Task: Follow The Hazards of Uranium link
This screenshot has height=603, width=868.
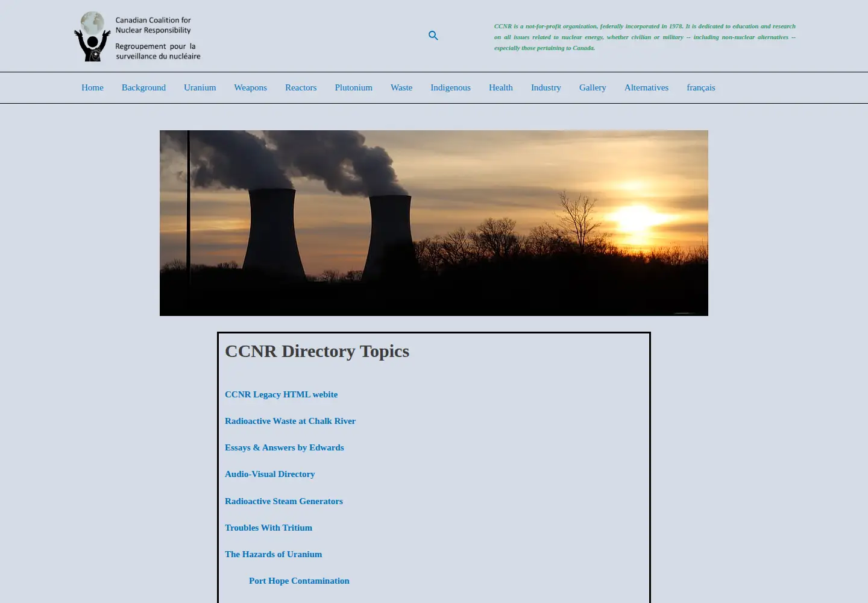Action: pyautogui.click(x=273, y=554)
